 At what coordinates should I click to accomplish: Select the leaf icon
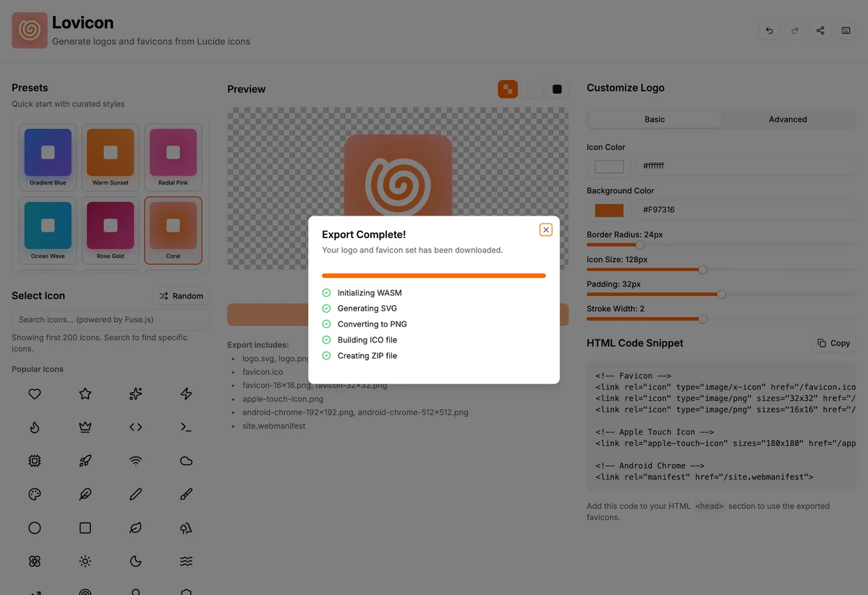point(135,528)
